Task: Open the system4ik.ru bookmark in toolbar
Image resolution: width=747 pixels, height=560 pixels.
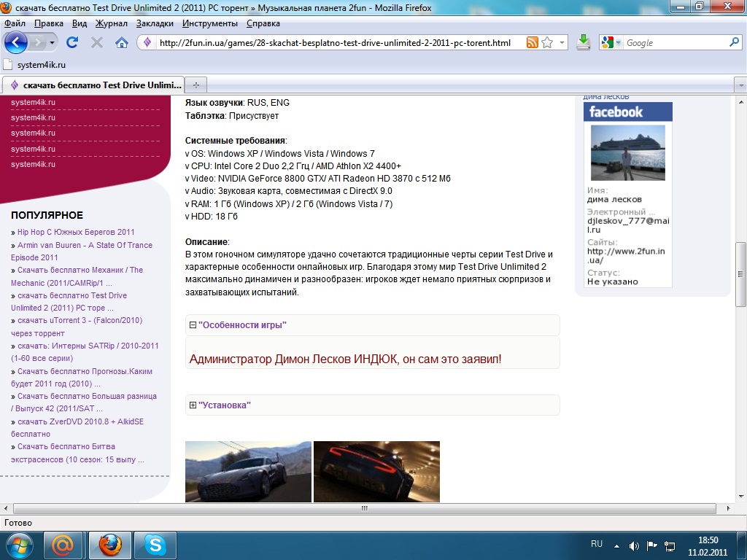Action: pyautogui.click(x=34, y=65)
